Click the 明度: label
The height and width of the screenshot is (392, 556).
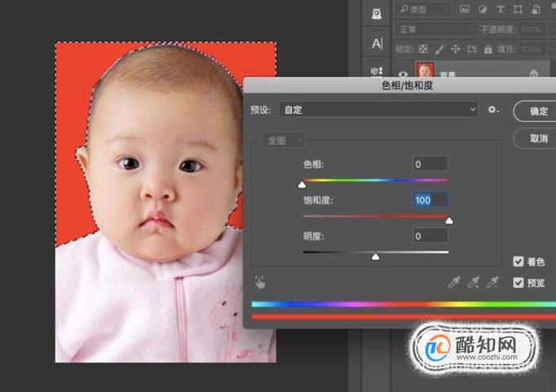(x=313, y=236)
